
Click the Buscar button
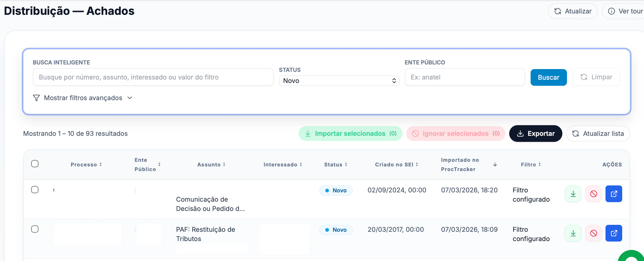click(548, 77)
